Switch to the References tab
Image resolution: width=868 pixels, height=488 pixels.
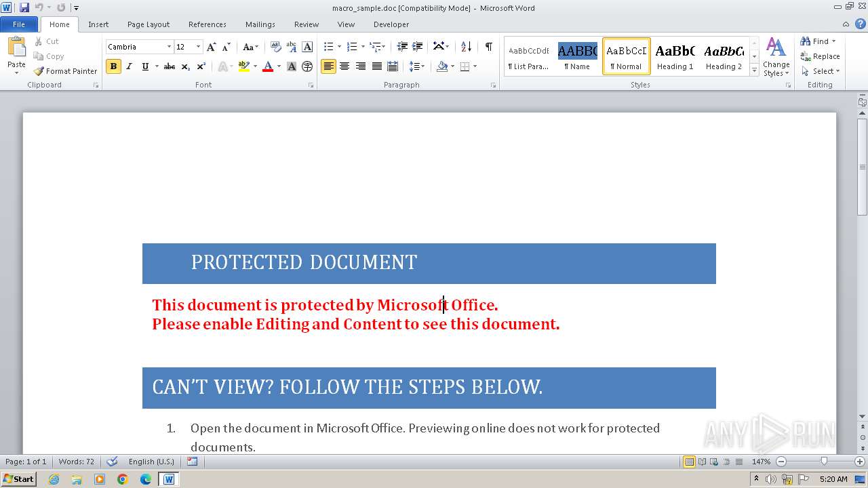coord(208,24)
